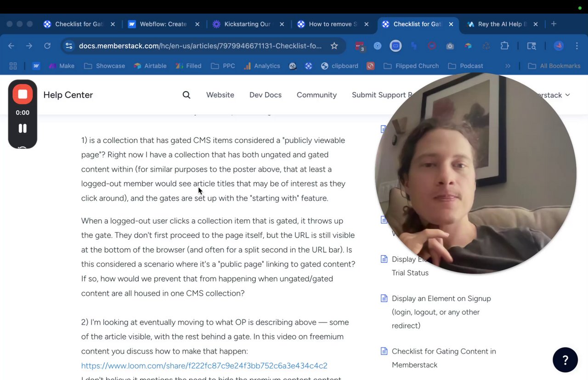Open the red extension with badge 3

[x=359, y=46]
